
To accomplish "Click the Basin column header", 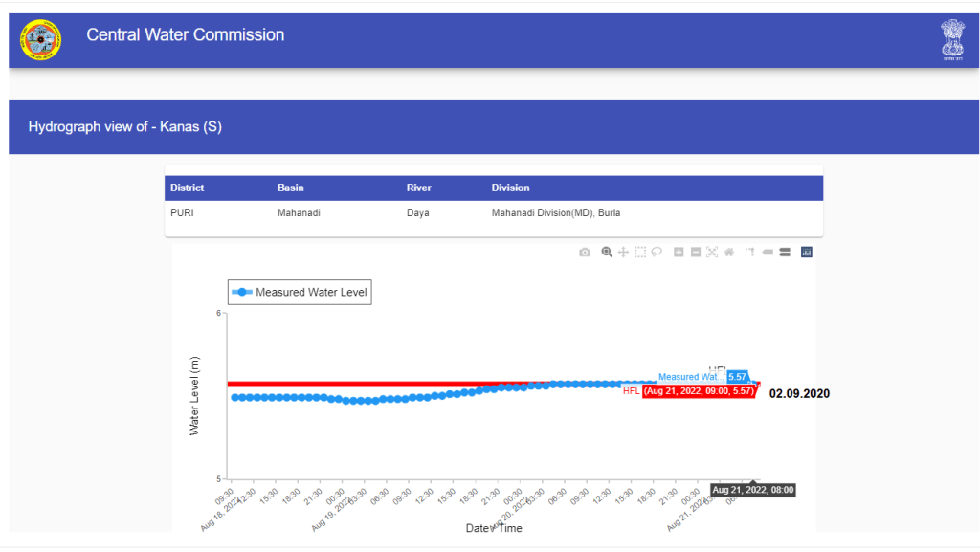I will (x=291, y=188).
